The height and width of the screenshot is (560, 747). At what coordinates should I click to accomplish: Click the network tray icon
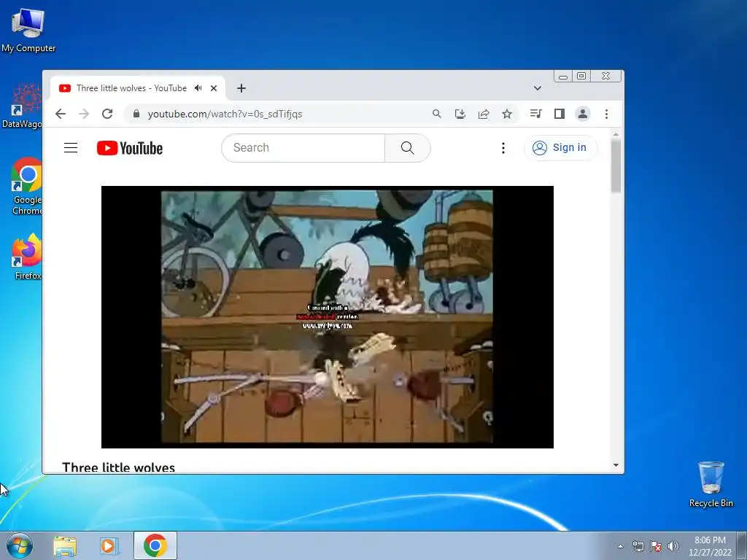pos(638,546)
